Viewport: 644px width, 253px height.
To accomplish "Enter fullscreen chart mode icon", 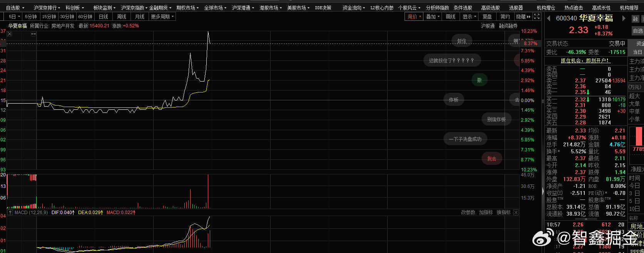I will tap(537, 17).
